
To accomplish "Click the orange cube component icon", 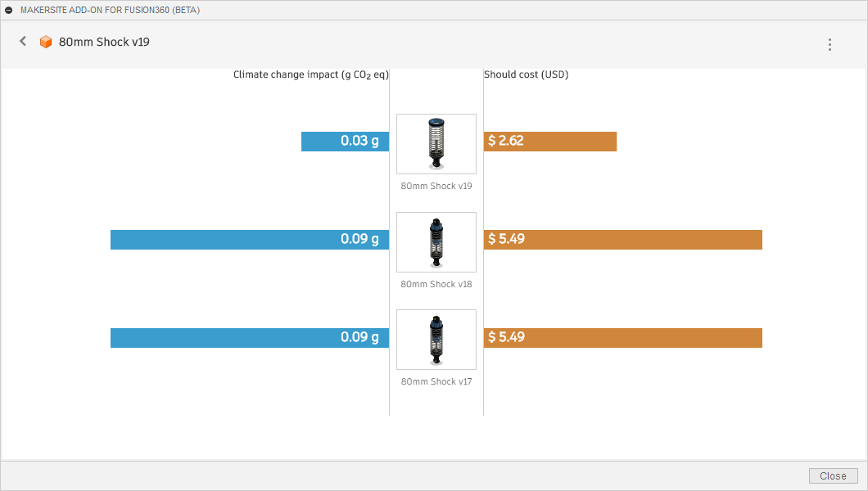I will pyautogui.click(x=46, y=42).
